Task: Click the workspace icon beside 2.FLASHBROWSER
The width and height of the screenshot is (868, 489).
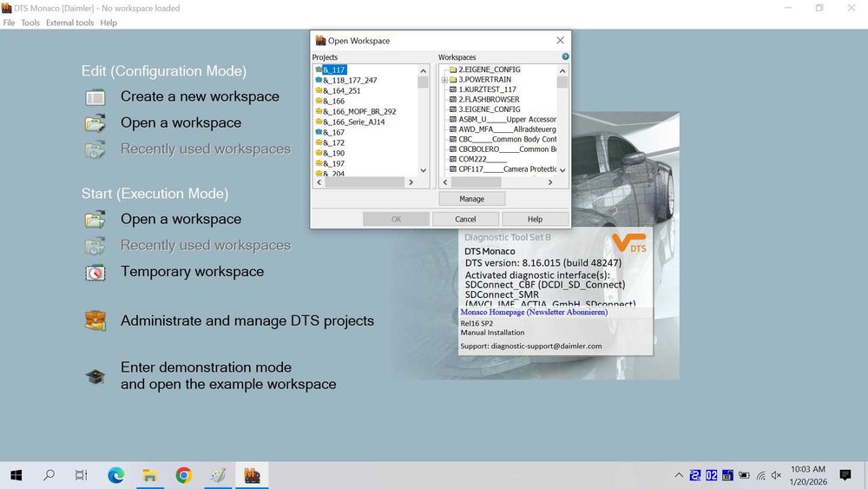Action: (x=453, y=99)
